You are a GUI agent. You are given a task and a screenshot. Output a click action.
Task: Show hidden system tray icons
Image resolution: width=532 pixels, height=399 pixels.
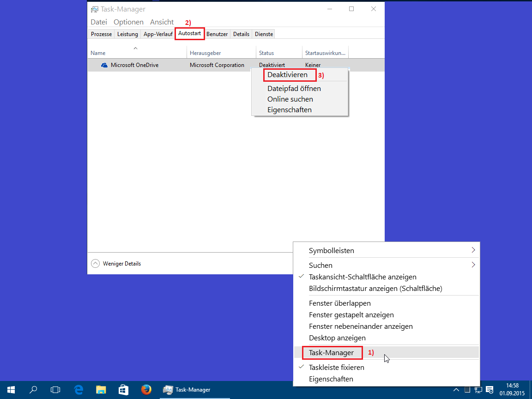point(456,390)
